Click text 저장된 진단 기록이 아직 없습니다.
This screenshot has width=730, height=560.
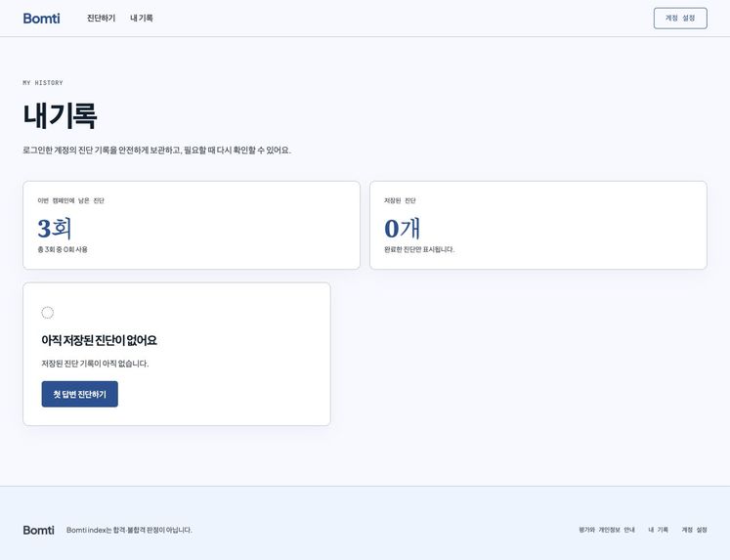[x=95, y=364]
